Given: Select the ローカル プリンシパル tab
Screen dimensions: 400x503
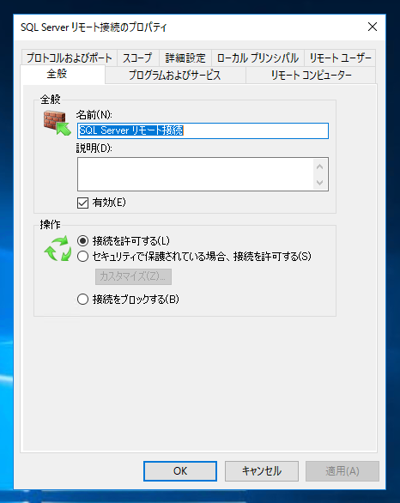Looking at the screenshot, I should (x=258, y=58).
